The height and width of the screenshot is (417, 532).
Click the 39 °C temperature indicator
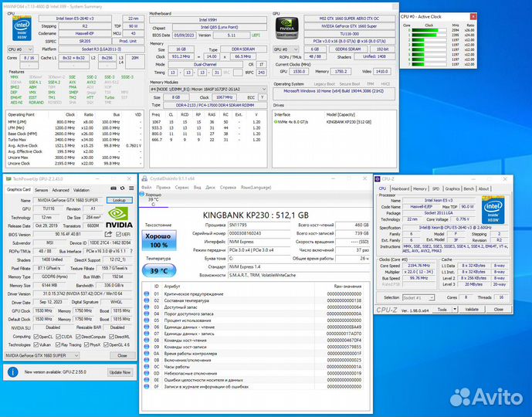(160, 272)
